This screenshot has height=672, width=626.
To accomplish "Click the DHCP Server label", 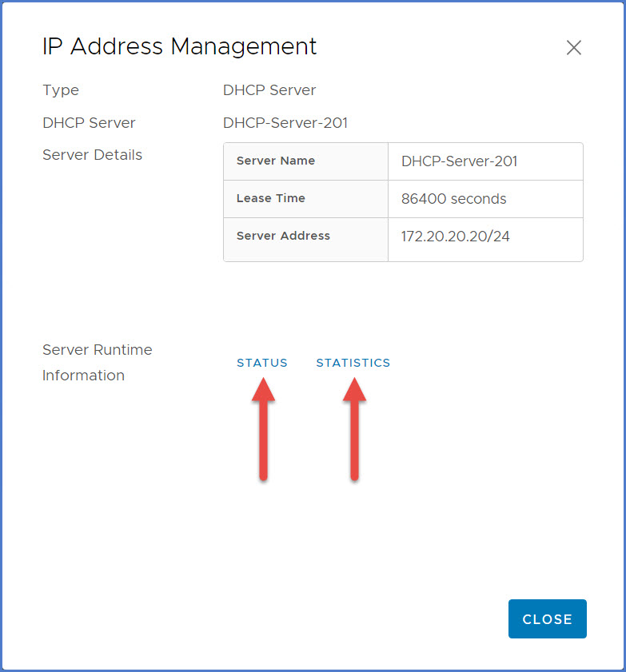I will coord(89,122).
